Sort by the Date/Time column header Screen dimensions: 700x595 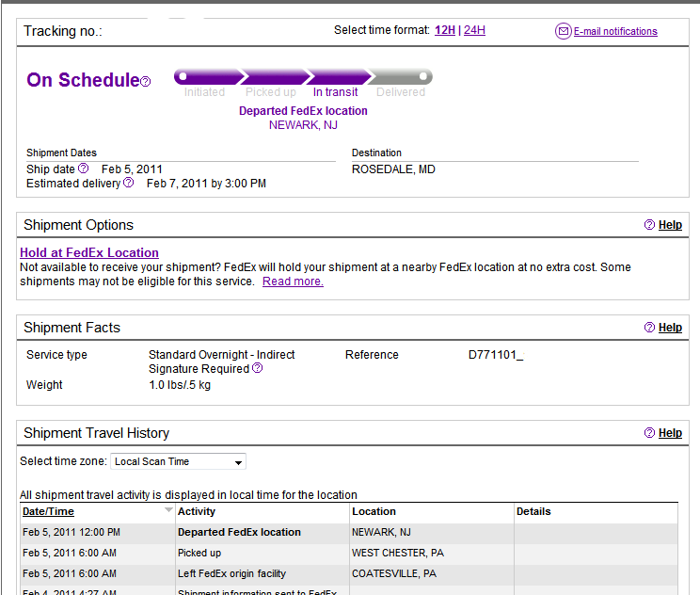click(48, 511)
